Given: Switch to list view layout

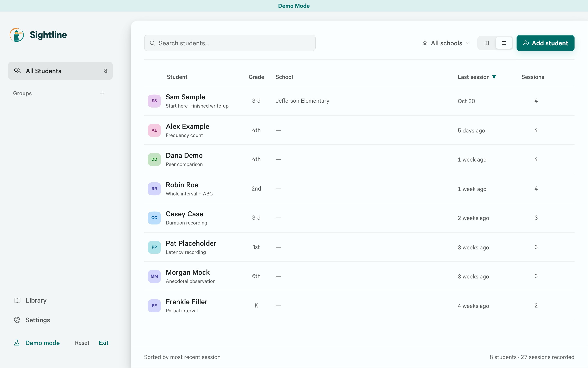Looking at the screenshot, I should (504, 43).
